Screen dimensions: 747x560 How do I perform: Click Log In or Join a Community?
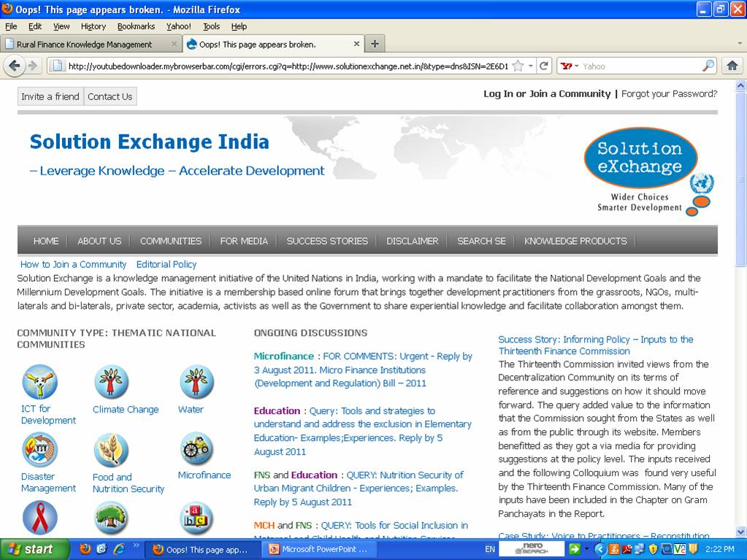[x=547, y=93]
